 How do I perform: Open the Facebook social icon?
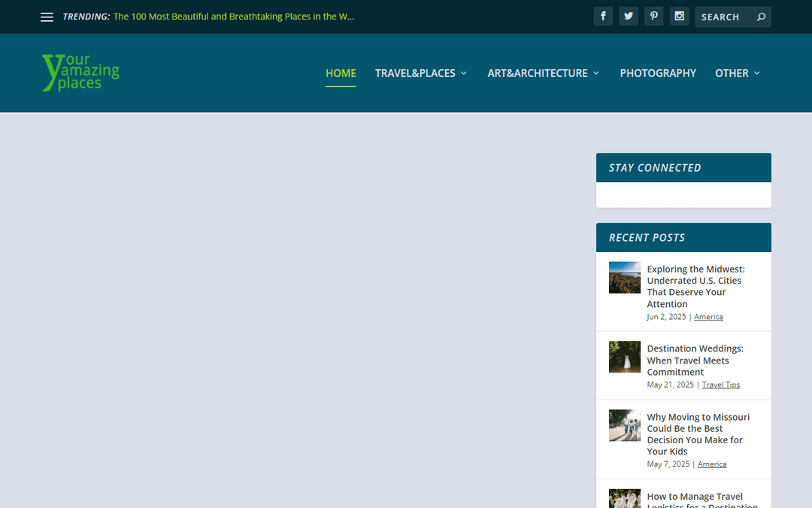pos(603,16)
